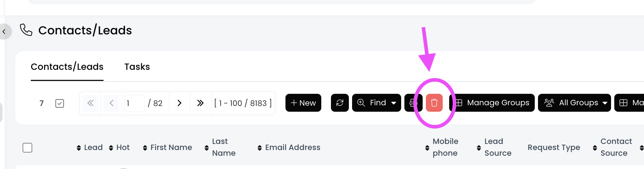Select the Contacts/Leads tab

[67, 67]
